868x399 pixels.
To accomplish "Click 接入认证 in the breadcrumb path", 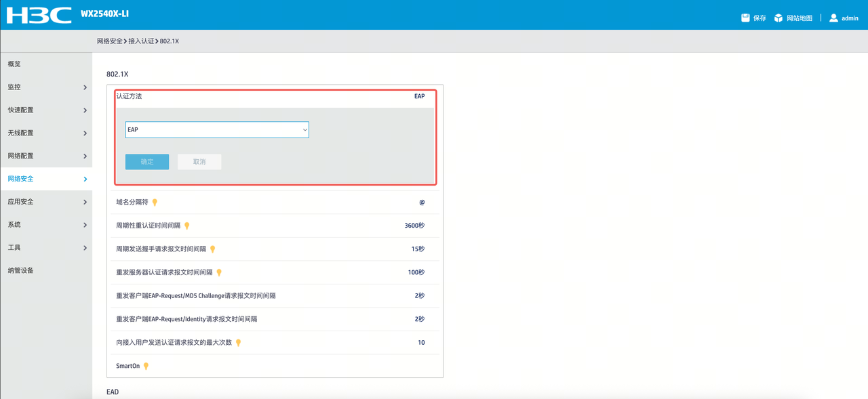I will (x=141, y=41).
